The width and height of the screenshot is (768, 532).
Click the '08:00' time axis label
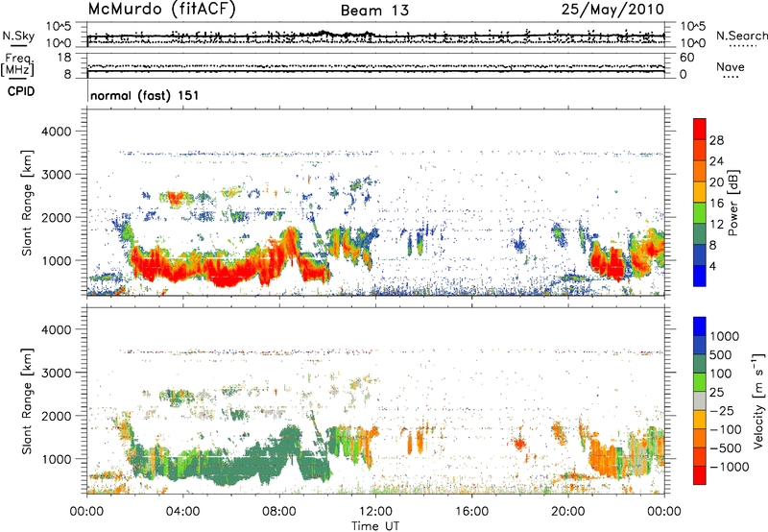point(279,512)
